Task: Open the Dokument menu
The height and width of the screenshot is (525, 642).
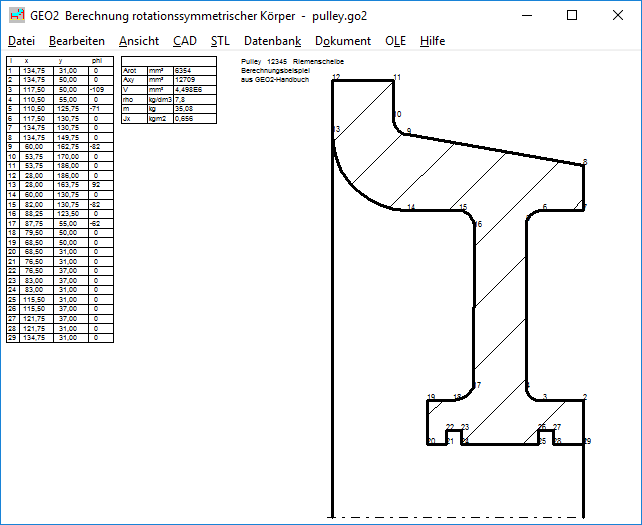Action: coord(343,41)
